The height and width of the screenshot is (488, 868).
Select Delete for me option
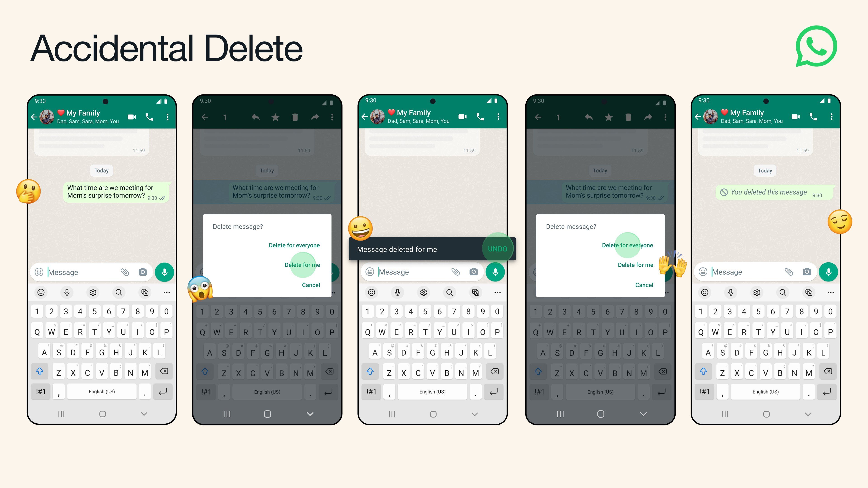pyautogui.click(x=302, y=265)
